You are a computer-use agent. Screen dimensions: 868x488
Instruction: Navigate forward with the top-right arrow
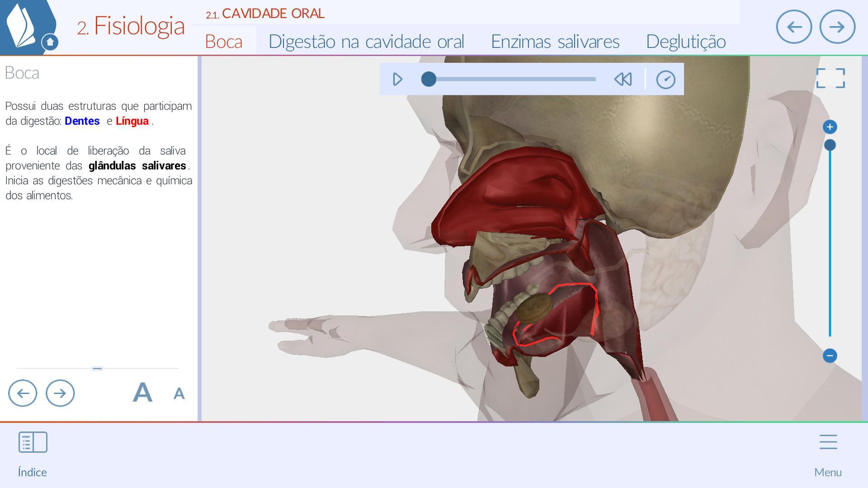tap(837, 27)
